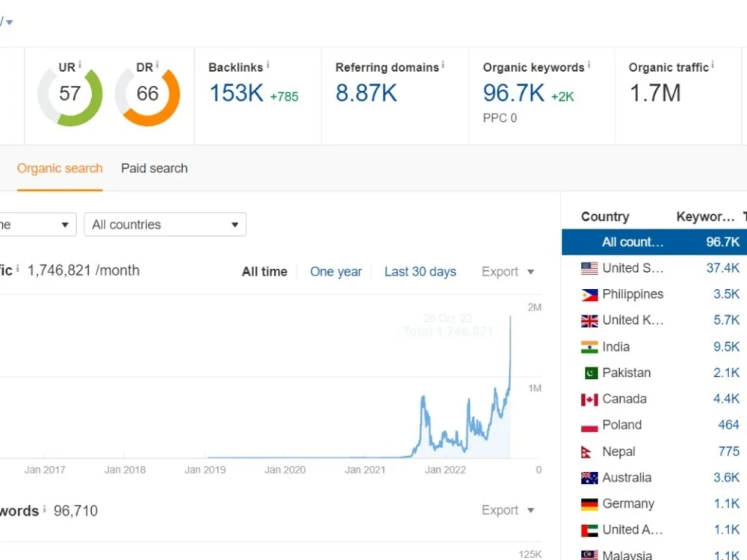Click the 1,746,821 /month traffic figure
Screen dimensions: 747x560
coord(84,270)
